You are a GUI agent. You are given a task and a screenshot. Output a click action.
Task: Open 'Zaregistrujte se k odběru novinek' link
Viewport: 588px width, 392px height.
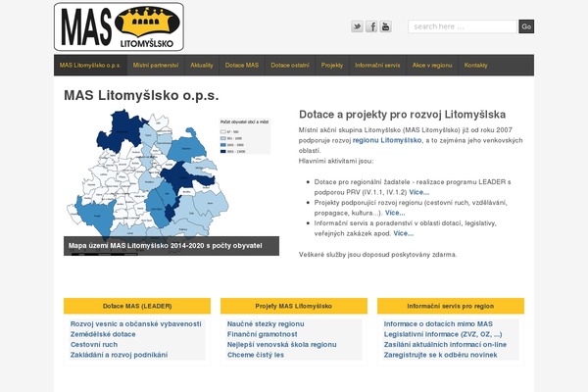[440, 355]
